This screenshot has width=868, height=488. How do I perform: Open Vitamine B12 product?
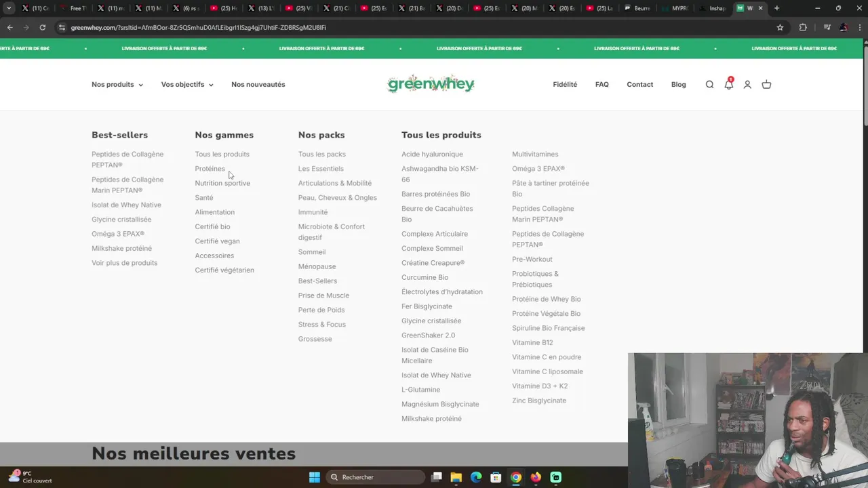pyautogui.click(x=532, y=343)
